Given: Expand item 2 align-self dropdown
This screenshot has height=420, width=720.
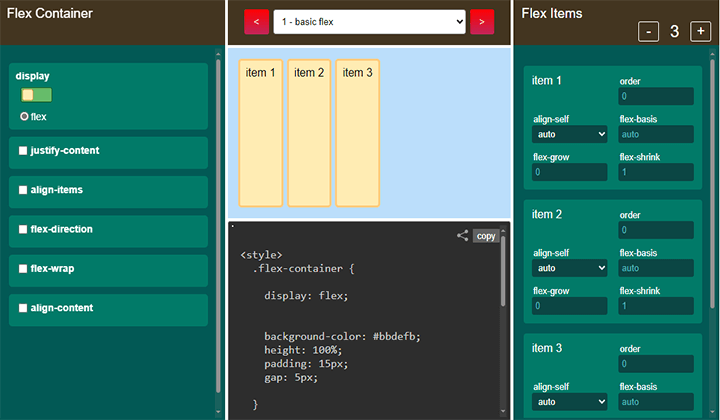Looking at the screenshot, I should 569,268.
